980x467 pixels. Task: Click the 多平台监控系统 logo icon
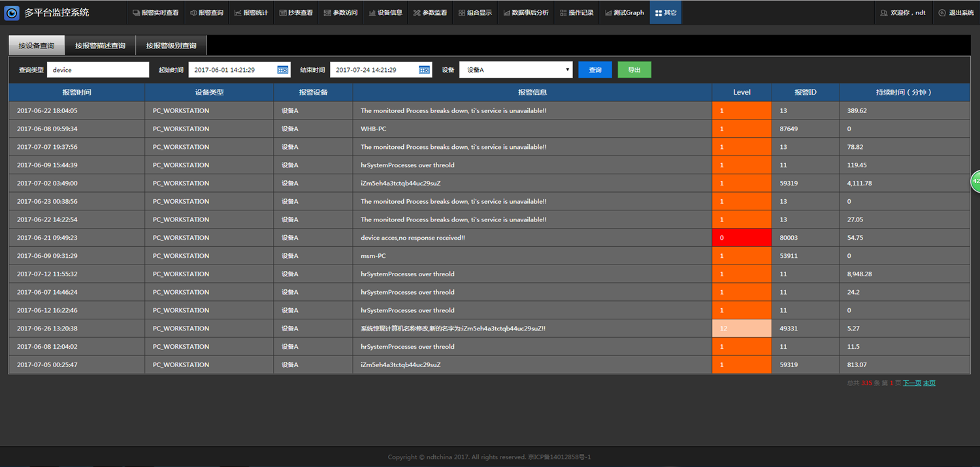(12, 12)
